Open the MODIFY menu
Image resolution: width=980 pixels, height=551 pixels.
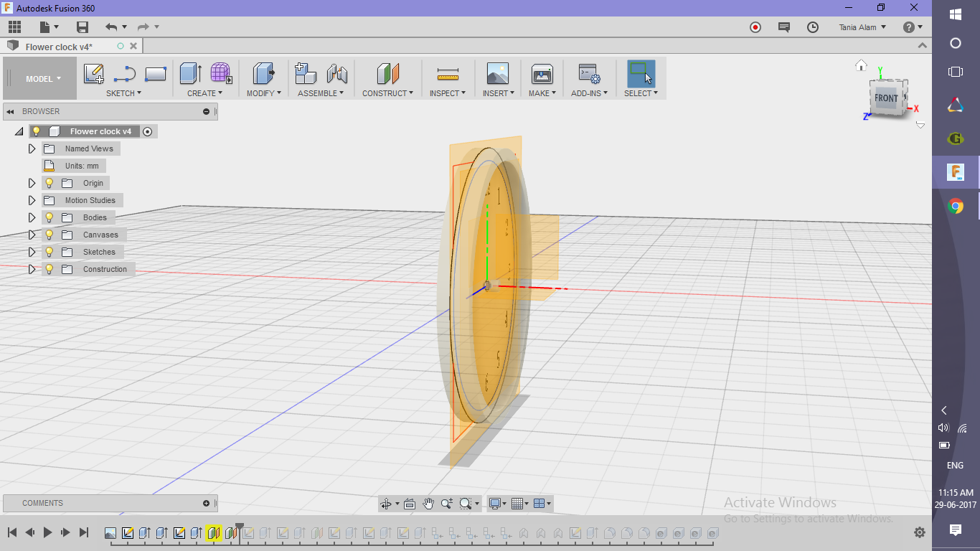click(264, 93)
